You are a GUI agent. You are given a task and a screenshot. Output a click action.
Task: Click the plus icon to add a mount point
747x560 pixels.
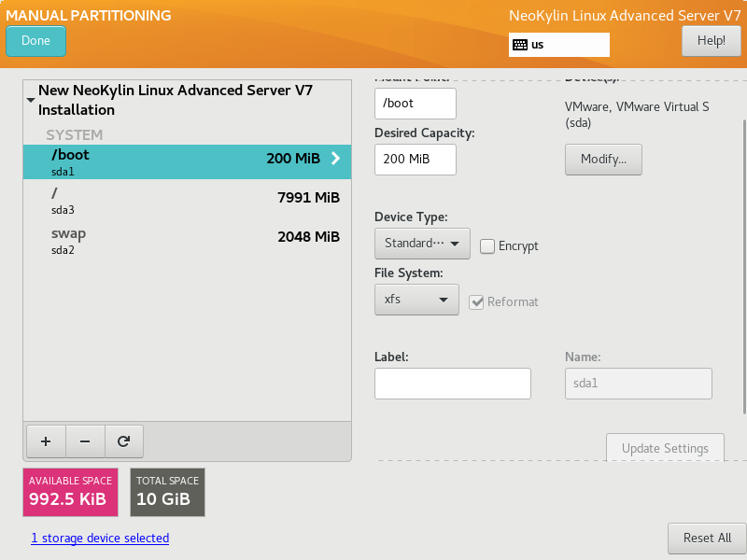click(x=46, y=441)
